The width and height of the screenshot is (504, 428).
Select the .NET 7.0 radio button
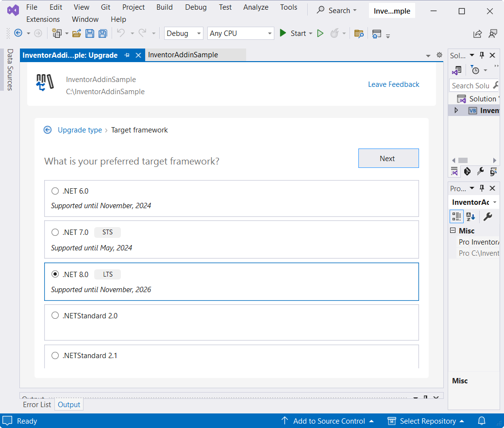55,232
